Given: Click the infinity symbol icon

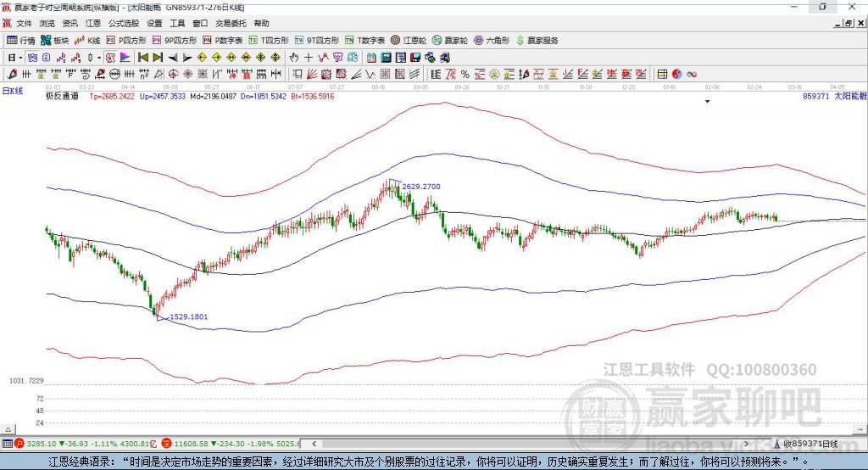Looking at the screenshot, I should [x=692, y=75].
